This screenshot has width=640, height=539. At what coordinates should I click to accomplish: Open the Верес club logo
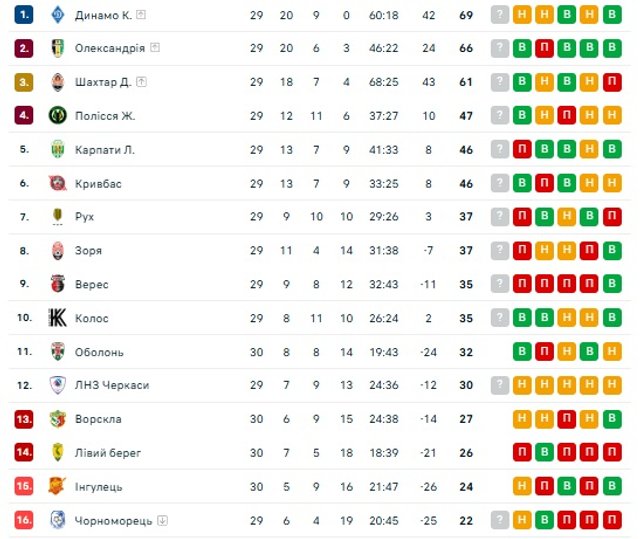click(x=58, y=284)
